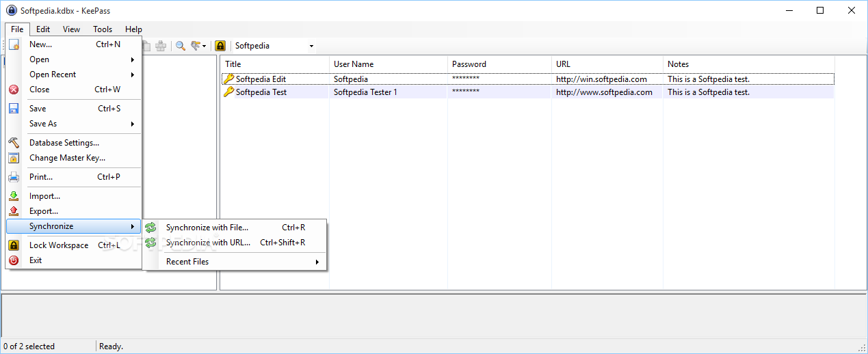Screen dimensions: 868x354
Task: Open the Edit menu
Action: (x=43, y=29)
